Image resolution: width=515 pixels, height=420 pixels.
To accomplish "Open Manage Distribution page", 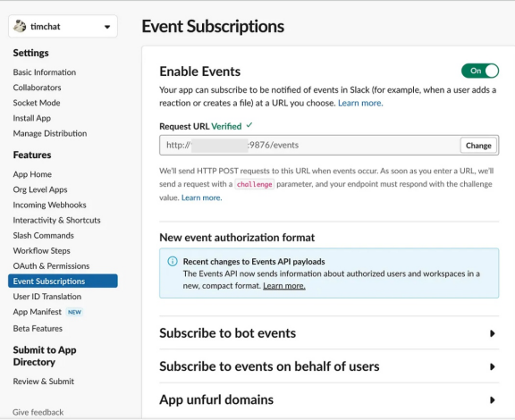I will coord(50,133).
